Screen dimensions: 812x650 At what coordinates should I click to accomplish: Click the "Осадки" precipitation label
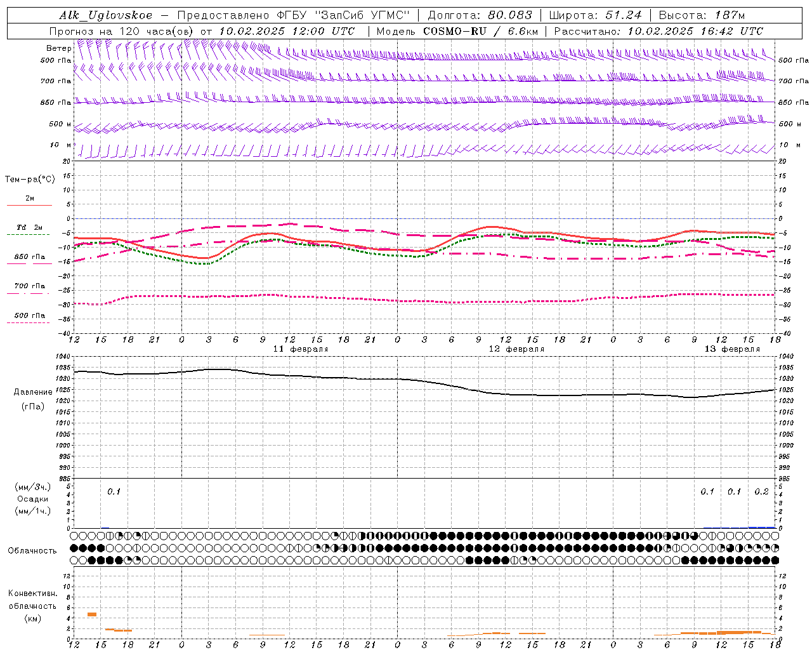33,499
